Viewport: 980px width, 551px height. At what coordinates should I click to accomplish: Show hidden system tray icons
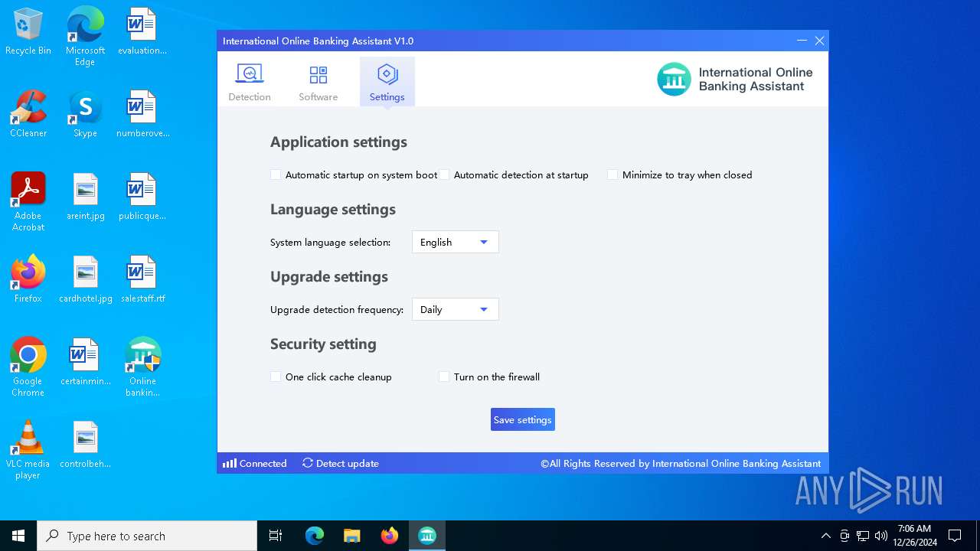pyautogui.click(x=825, y=536)
